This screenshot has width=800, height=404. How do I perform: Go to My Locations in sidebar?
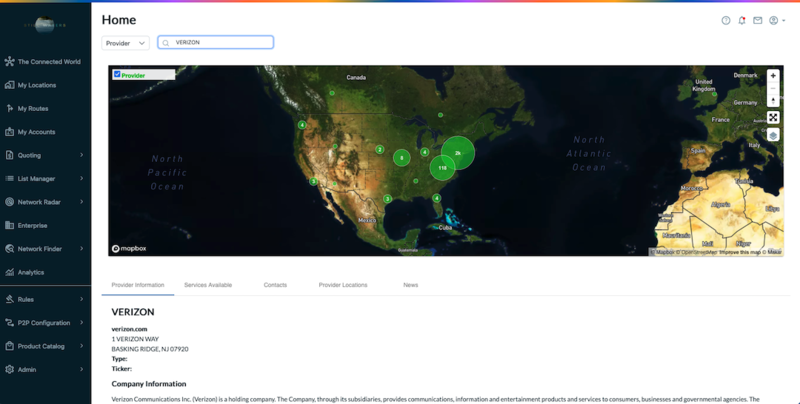pos(37,85)
